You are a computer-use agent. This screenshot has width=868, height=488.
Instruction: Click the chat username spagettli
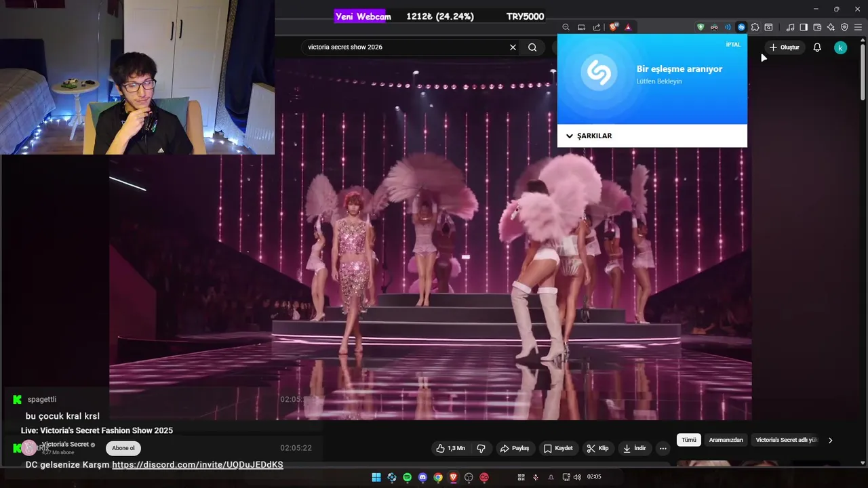pos(42,400)
